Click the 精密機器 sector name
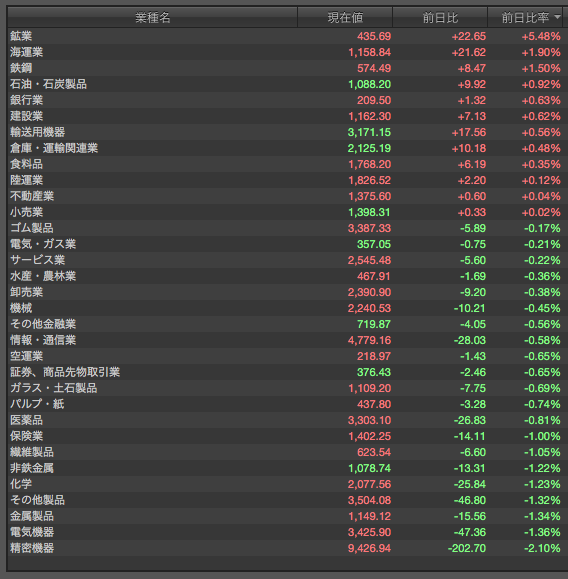568x579 pixels. click(x=32, y=548)
